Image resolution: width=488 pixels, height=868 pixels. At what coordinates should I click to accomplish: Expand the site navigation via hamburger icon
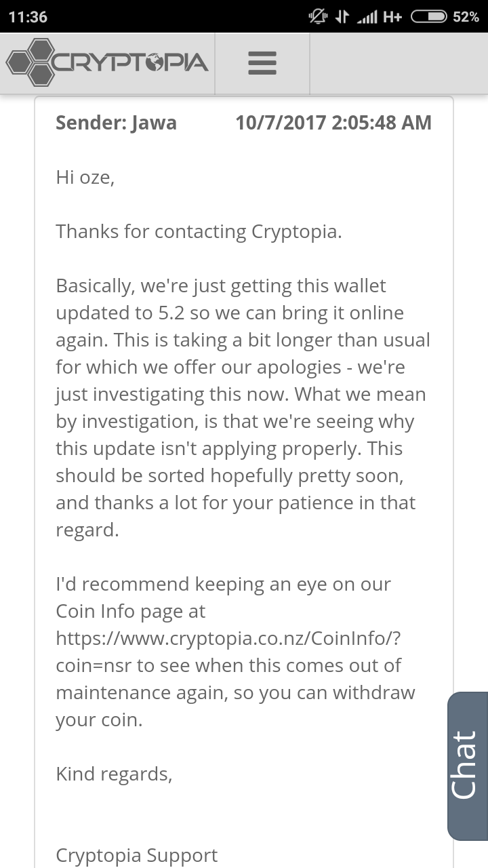click(x=262, y=62)
